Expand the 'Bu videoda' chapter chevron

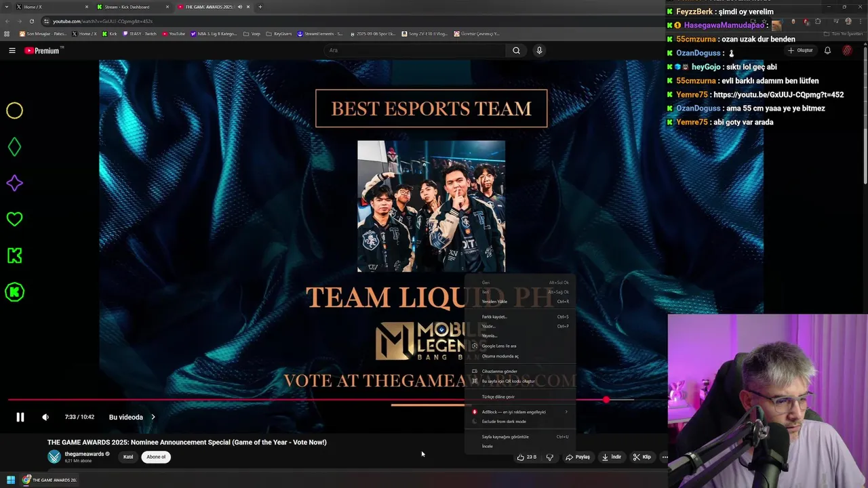(153, 417)
